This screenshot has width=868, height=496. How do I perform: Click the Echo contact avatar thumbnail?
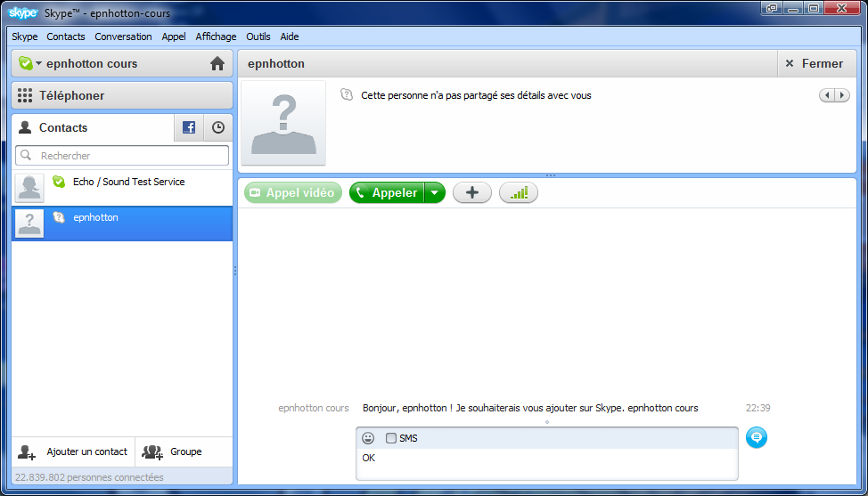point(29,188)
